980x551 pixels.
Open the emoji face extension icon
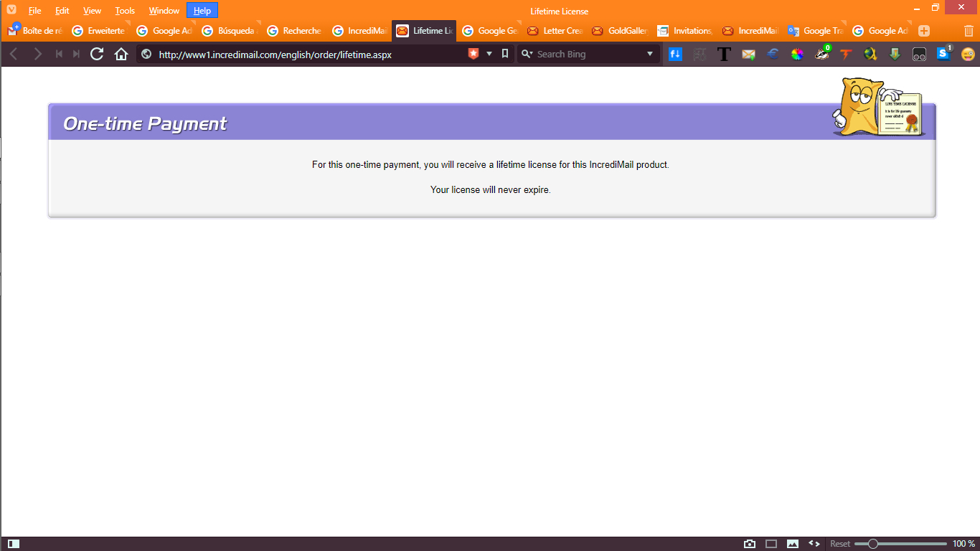[x=968, y=54]
